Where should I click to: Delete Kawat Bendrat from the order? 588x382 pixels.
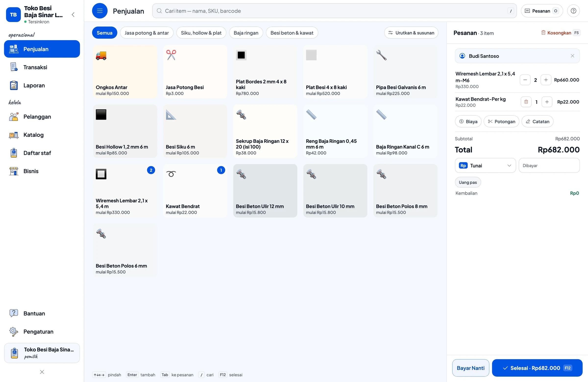[x=526, y=102]
